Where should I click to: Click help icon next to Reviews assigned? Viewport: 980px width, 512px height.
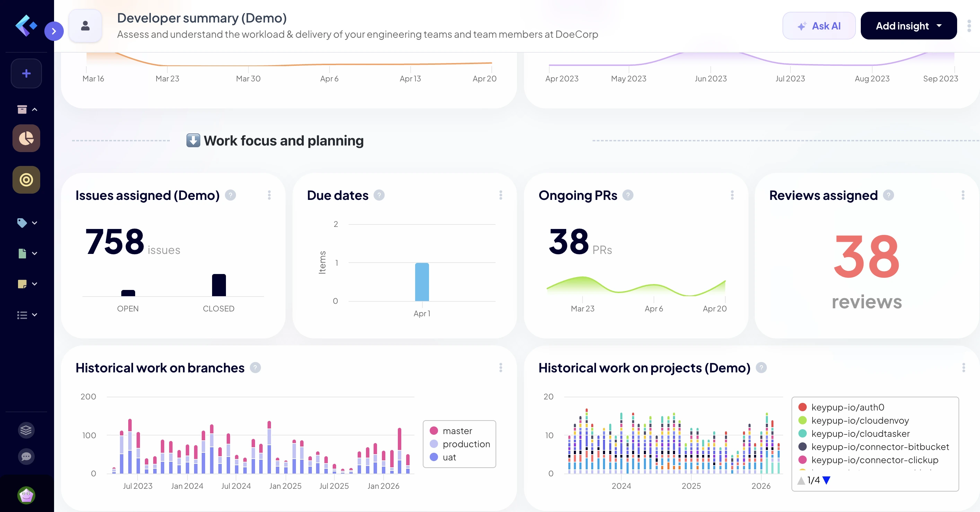[x=888, y=195]
